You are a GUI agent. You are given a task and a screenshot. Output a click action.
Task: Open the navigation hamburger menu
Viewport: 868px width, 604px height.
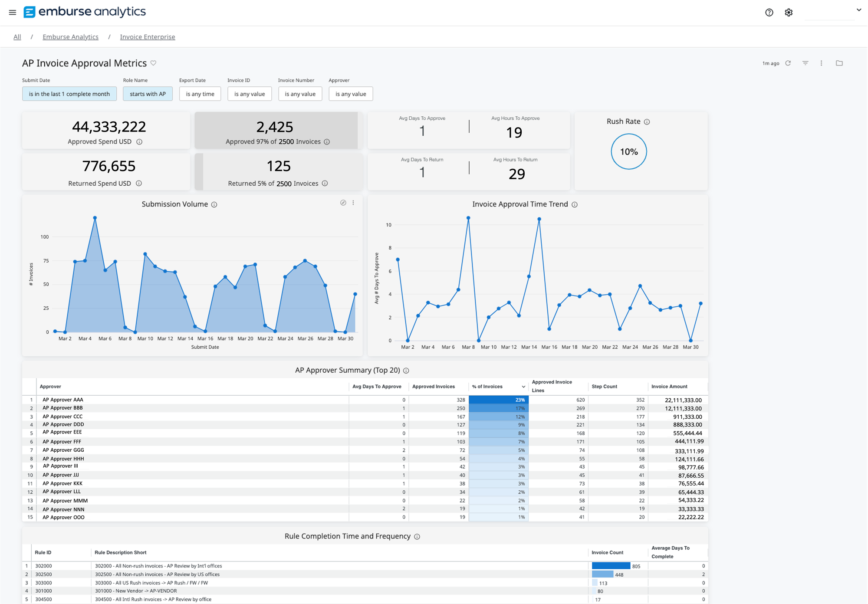coord(12,12)
